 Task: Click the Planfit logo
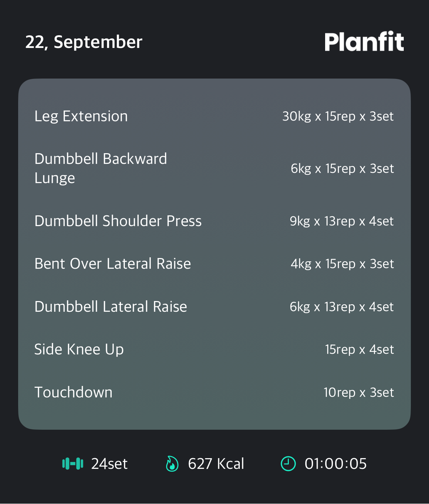(x=364, y=42)
